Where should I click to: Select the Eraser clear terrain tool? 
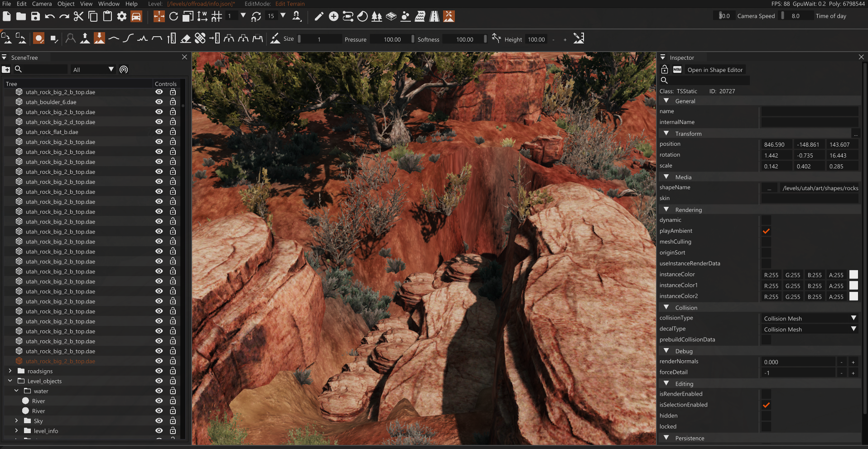(186, 38)
